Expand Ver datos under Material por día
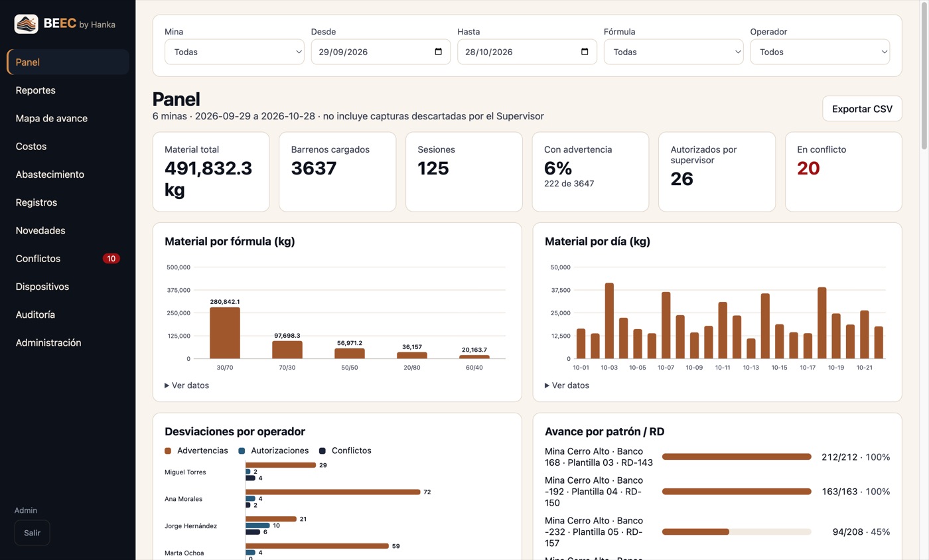This screenshot has width=929, height=560. [567, 385]
